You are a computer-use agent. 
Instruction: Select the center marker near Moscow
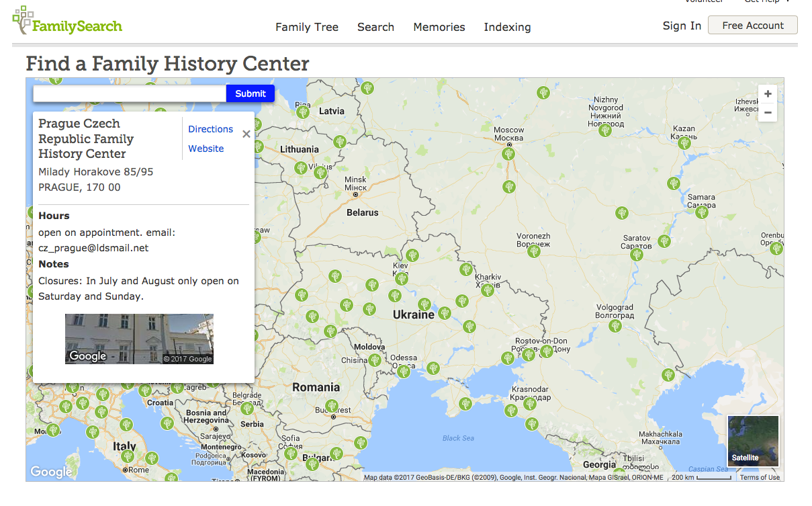(x=508, y=154)
